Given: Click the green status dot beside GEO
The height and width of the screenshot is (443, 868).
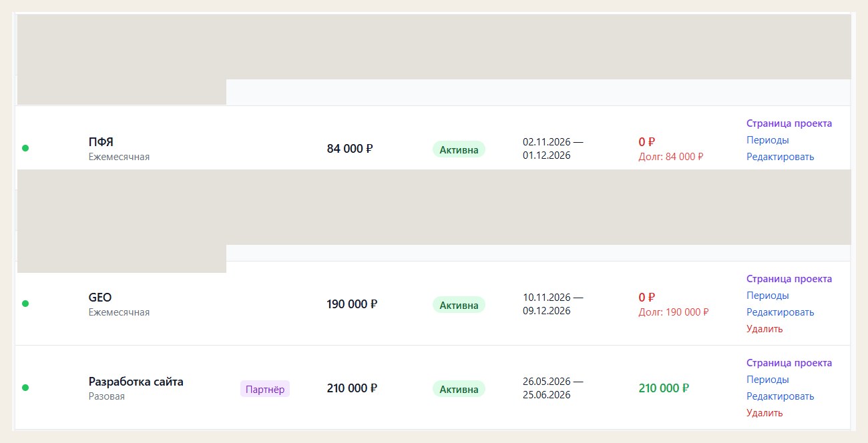Looking at the screenshot, I should click(25, 304).
